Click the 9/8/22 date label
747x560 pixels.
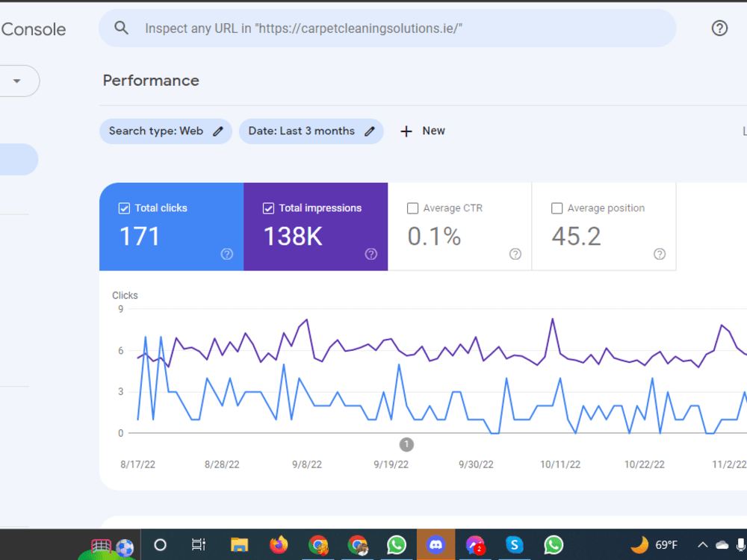(307, 464)
